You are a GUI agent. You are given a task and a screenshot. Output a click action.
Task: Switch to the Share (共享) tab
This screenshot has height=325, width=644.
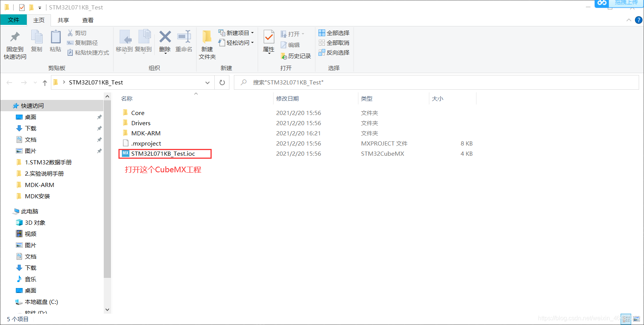(x=63, y=20)
